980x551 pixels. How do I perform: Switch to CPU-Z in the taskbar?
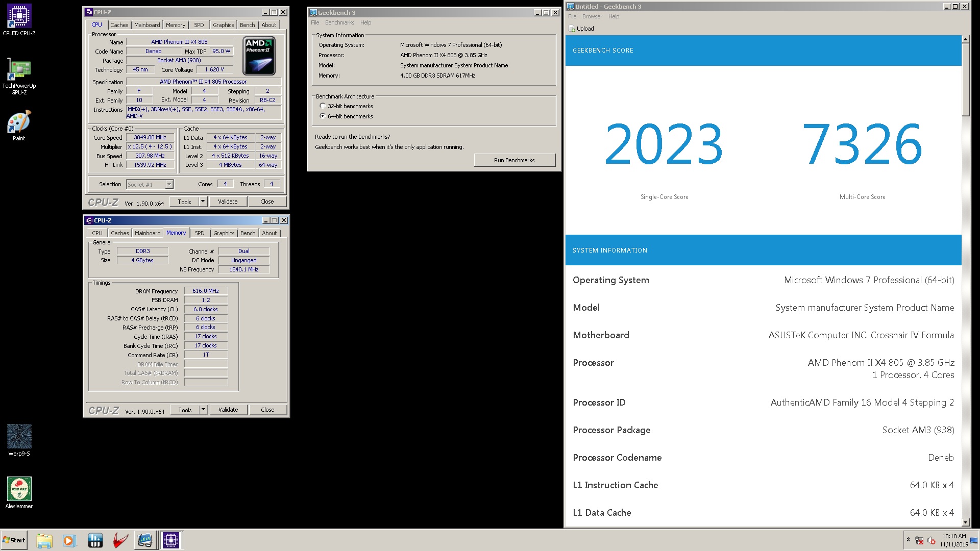(171, 540)
